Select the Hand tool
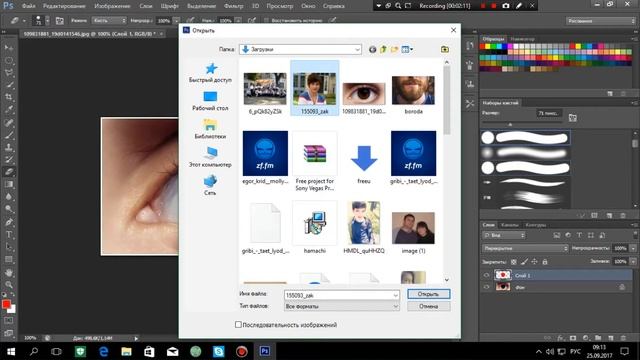 [9, 272]
